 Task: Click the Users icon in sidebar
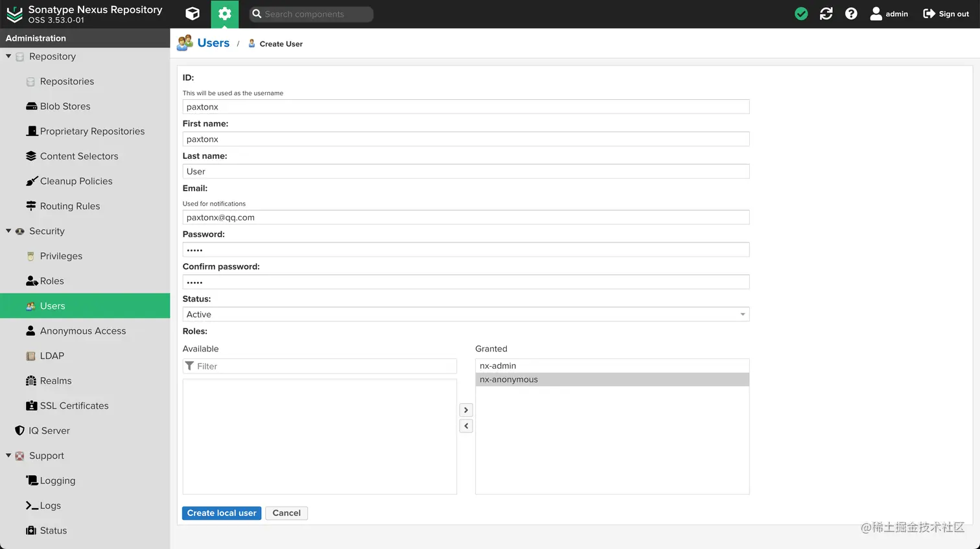(x=30, y=306)
